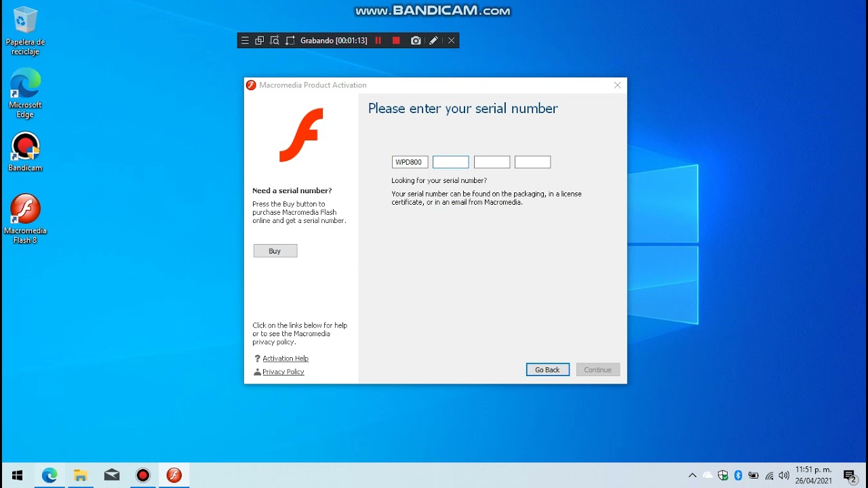Open the Activation Help link
Viewport: 868px width, 488px height.
285,359
